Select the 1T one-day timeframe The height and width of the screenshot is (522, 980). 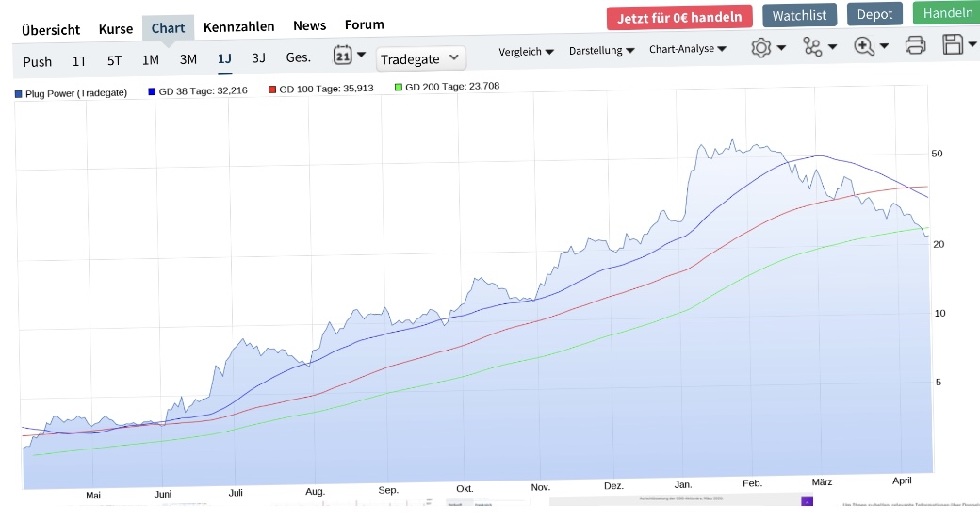pyautogui.click(x=80, y=61)
